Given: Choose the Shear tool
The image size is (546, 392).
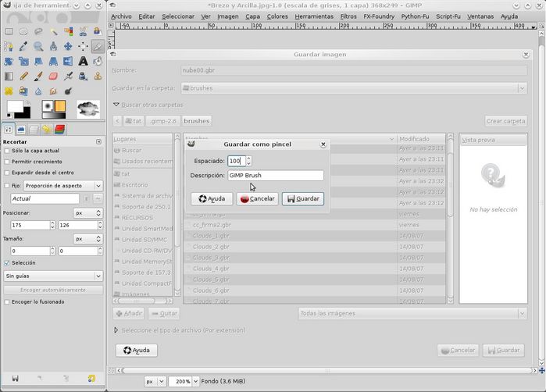Looking at the screenshot, I should coord(38,61).
